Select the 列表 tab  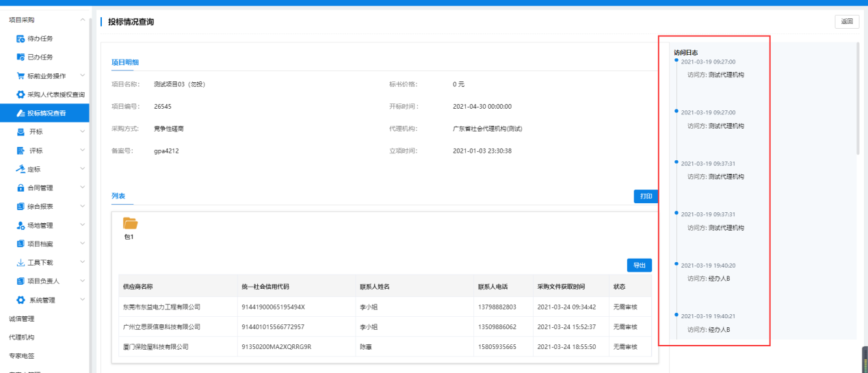pyautogui.click(x=118, y=196)
